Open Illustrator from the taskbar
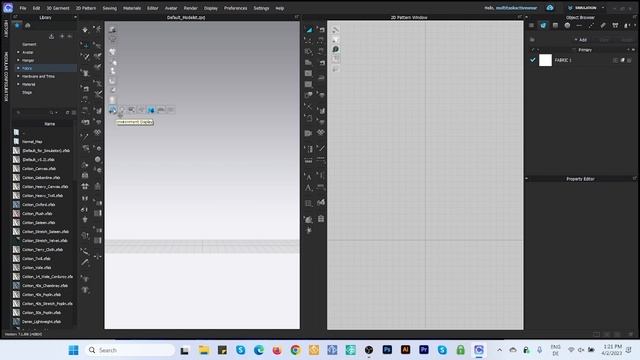The image size is (640, 360). (405, 350)
